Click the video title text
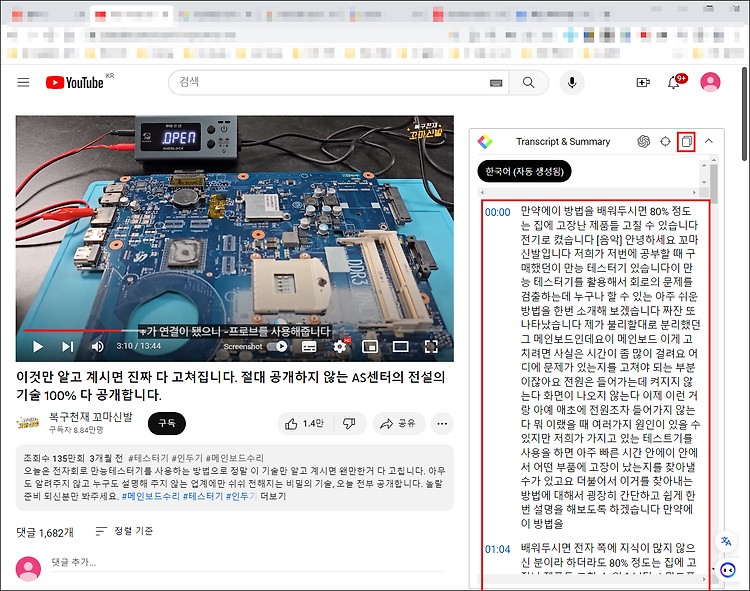Viewport: 750px width, 591px height. 231,386
